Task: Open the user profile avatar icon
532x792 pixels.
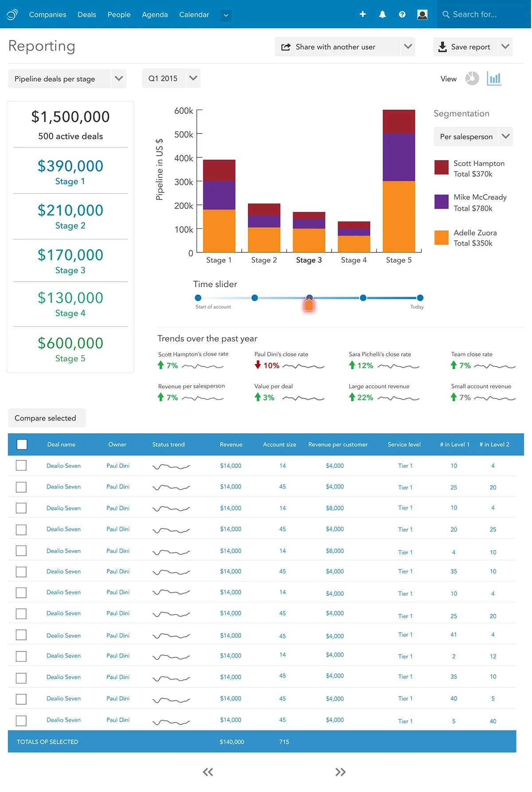Action: click(x=422, y=15)
